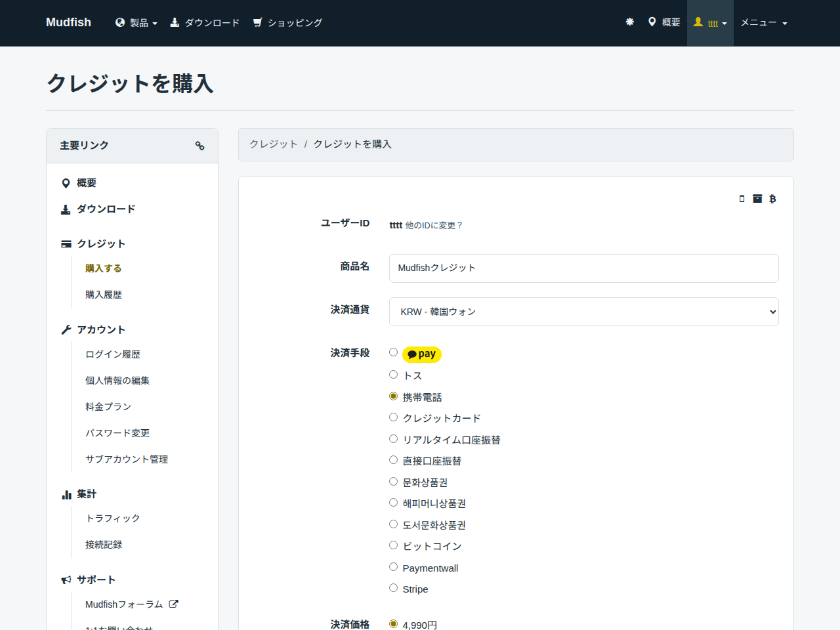Click the globe icon beside 製品 in the navbar

point(120,22)
